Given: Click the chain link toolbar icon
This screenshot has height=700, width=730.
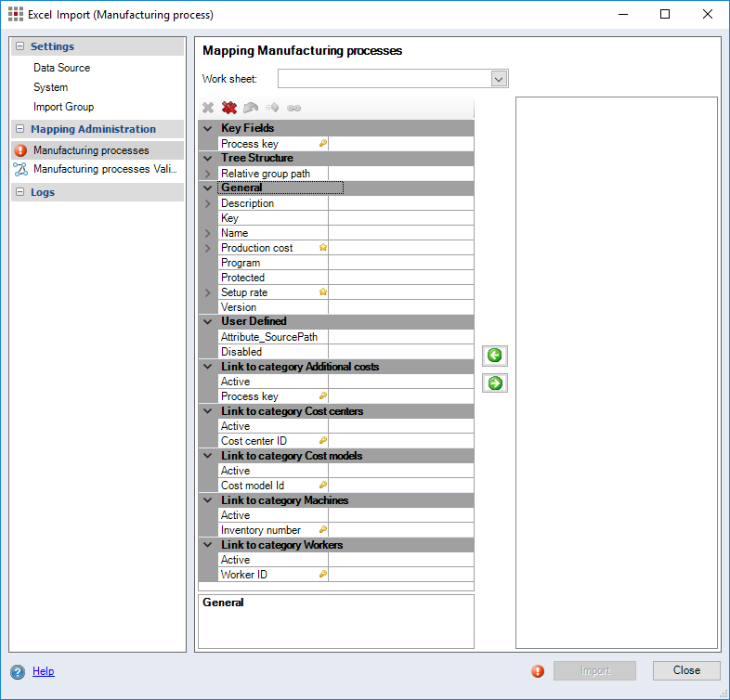Looking at the screenshot, I should pyautogui.click(x=293, y=108).
